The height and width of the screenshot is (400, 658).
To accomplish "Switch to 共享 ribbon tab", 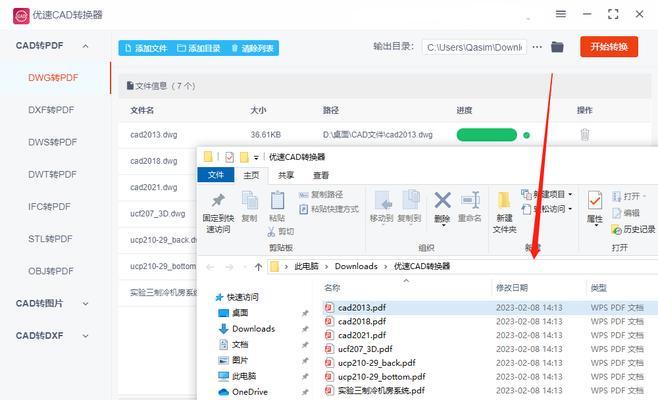I will click(286, 175).
